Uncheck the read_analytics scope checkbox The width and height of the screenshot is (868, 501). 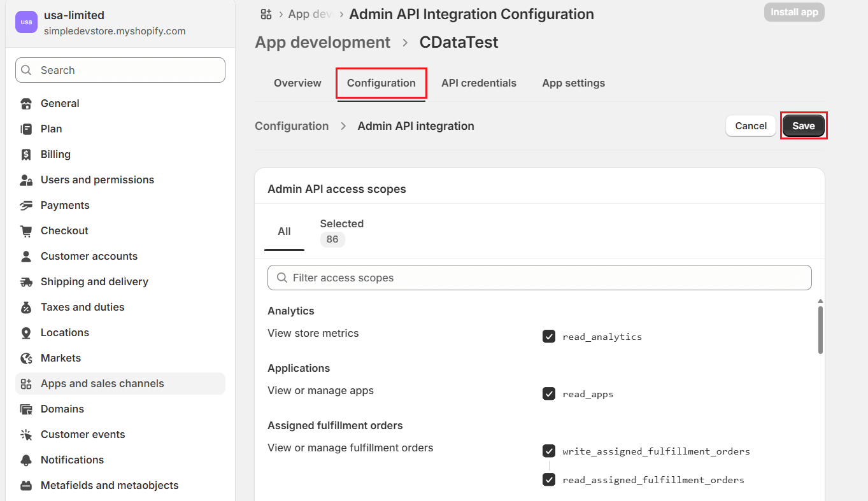click(549, 336)
